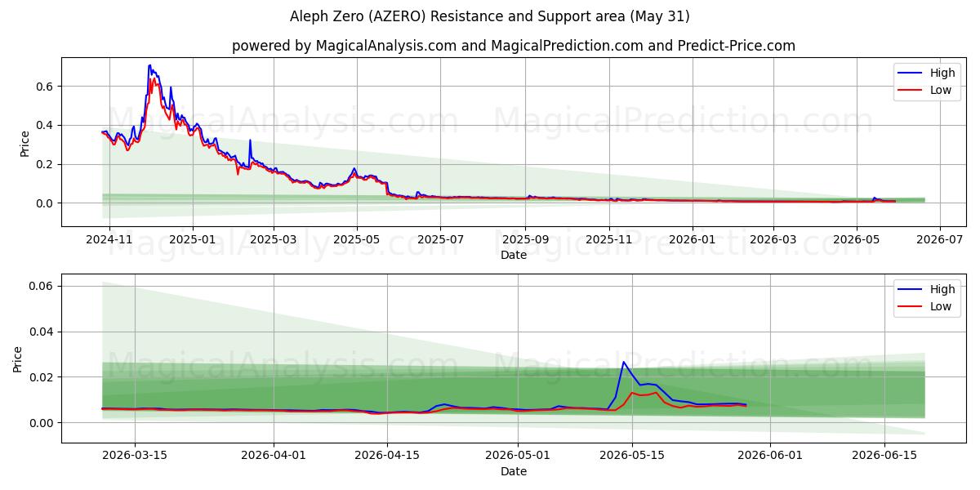Viewport: 980px width, 490px height.
Task: Click the '0.00' price tick on bottom chart
Action: click(42, 423)
